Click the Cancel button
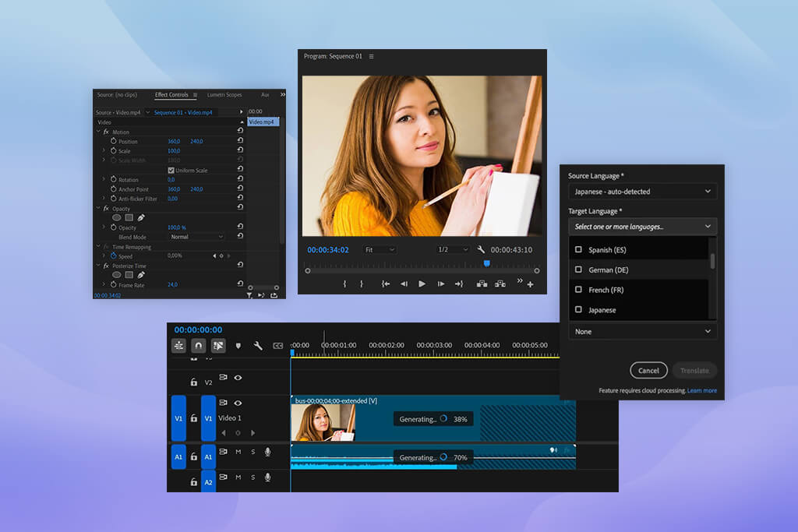The width and height of the screenshot is (798, 532). pyautogui.click(x=648, y=370)
